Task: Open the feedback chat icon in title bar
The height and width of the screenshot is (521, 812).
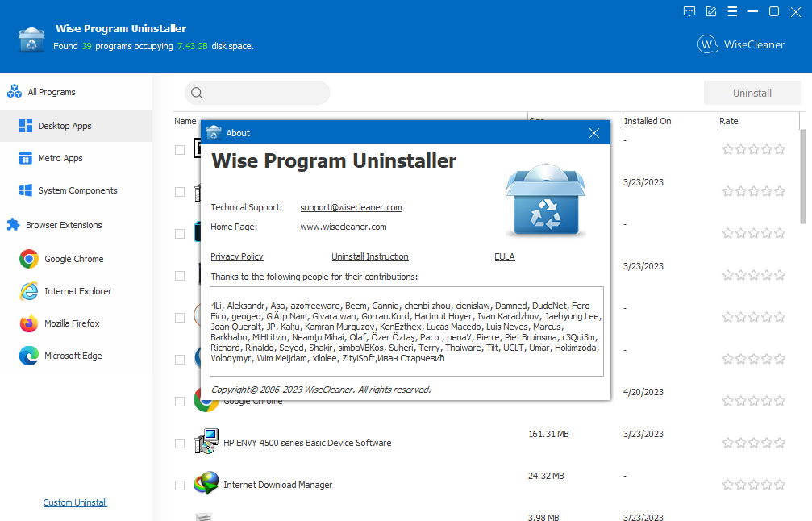Action: tap(689, 11)
